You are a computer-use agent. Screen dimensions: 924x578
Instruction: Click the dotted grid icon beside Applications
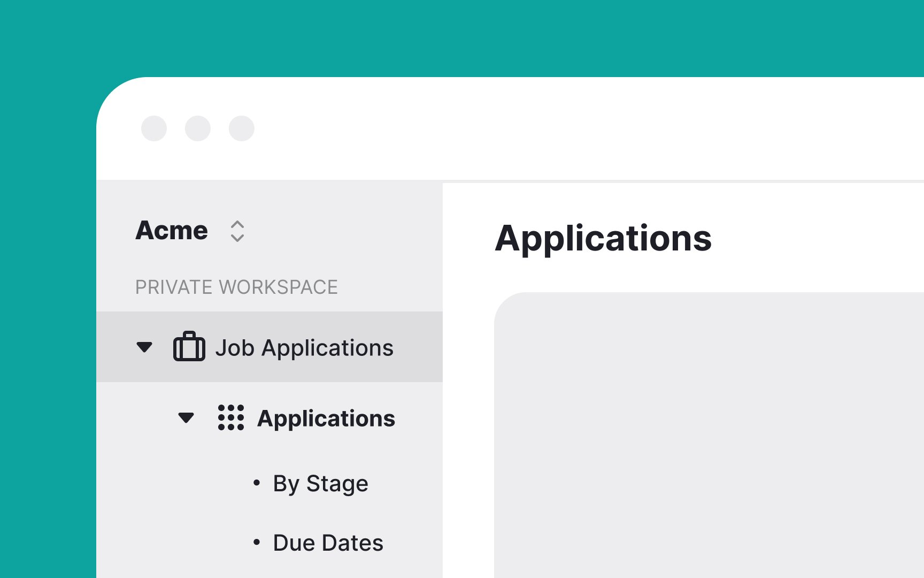(231, 417)
